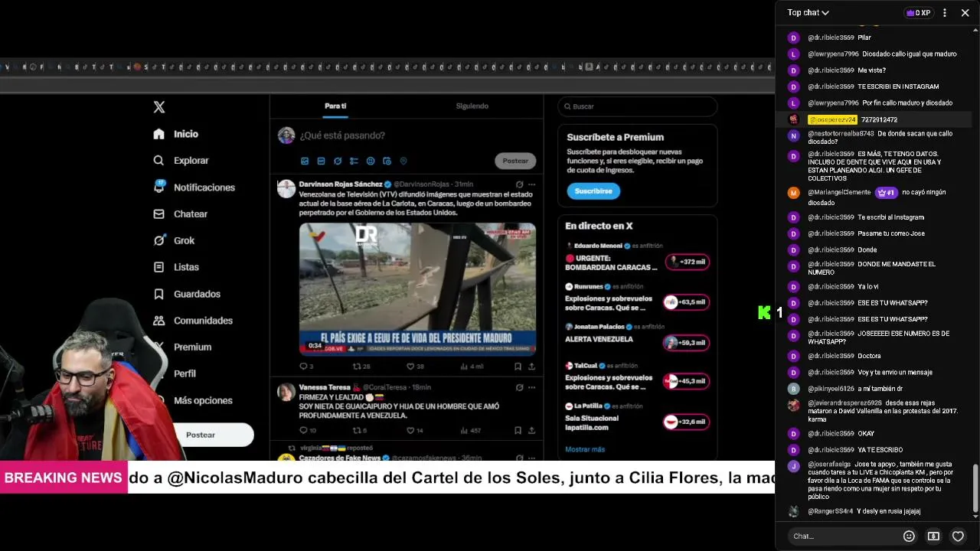980x551 pixels.
Task: Open Grok explain icon on Darvinson post
Action: point(519,184)
